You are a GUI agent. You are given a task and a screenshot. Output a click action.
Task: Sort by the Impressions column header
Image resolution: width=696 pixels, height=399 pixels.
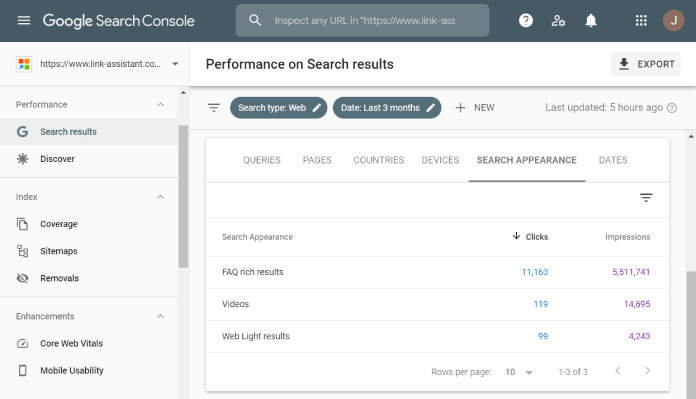point(627,237)
